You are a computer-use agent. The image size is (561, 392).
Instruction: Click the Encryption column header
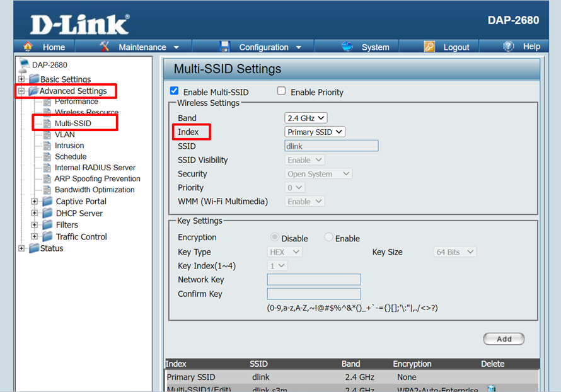click(x=412, y=364)
